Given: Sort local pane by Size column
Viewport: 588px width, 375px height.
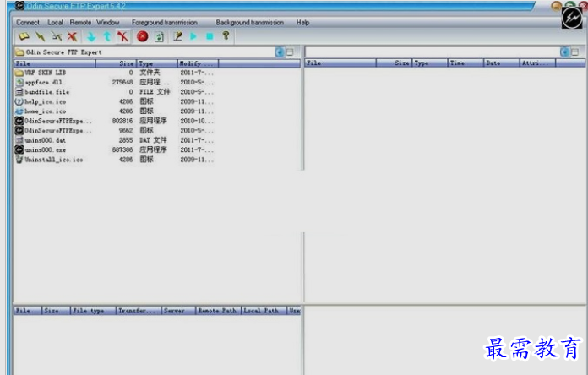Looking at the screenshot, I should coord(117,63).
